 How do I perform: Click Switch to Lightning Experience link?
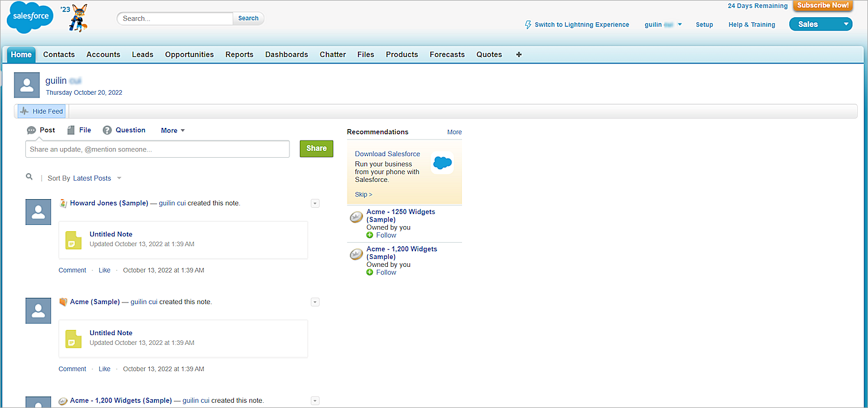tap(582, 25)
